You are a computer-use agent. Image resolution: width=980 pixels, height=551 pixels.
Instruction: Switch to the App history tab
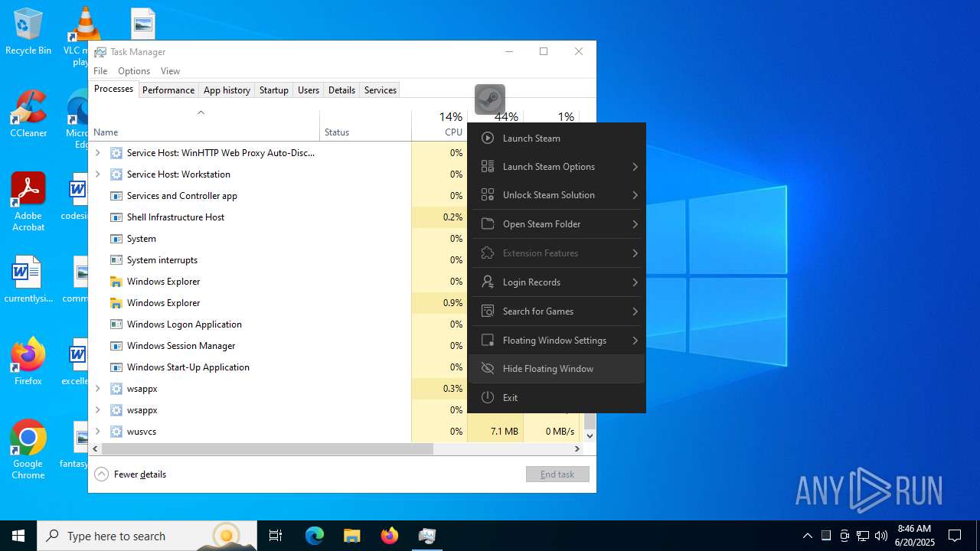point(227,90)
